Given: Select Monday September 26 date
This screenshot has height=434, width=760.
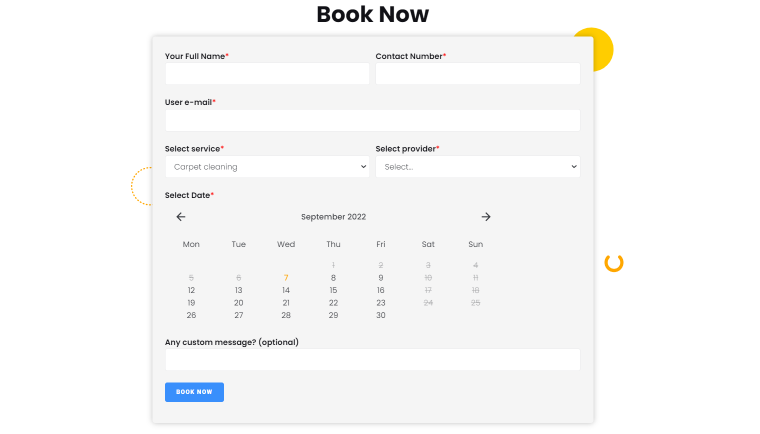Looking at the screenshot, I should point(191,315).
